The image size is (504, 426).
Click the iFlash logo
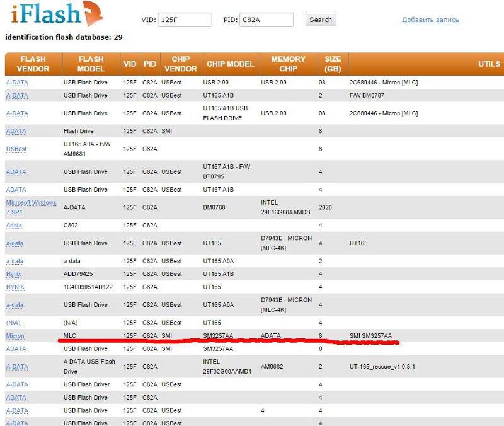57,13
